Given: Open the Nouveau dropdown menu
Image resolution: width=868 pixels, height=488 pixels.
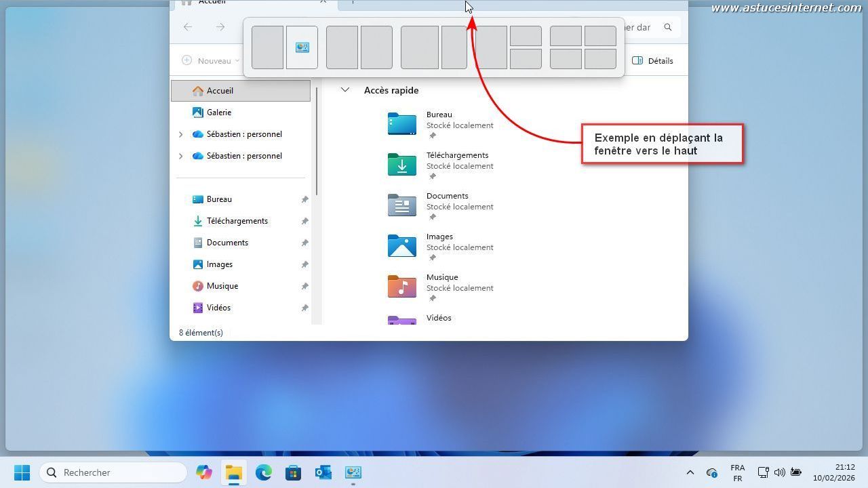Looking at the screenshot, I should tap(211, 61).
